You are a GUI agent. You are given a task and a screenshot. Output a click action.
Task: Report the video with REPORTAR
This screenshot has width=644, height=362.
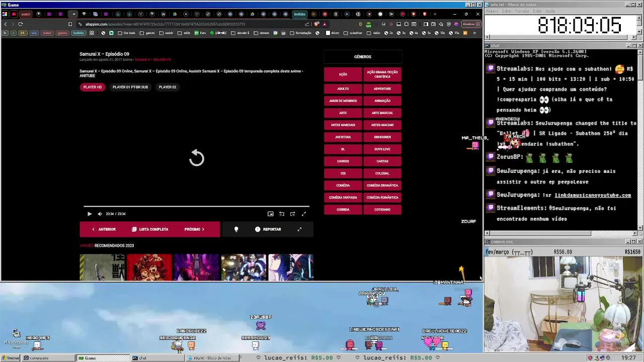268,229
